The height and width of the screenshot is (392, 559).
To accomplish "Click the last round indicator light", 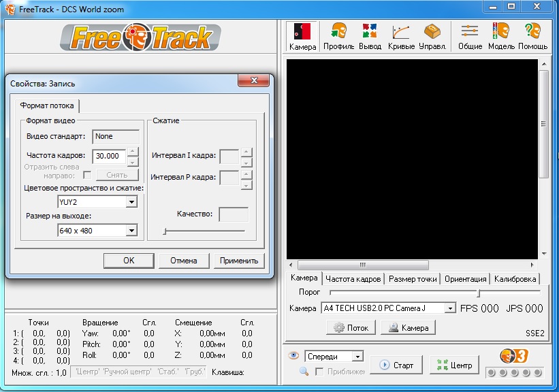I will [x=538, y=373].
